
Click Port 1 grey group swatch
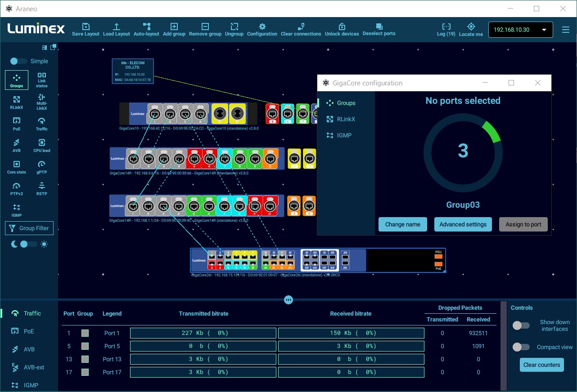pyautogui.click(x=85, y=333)
